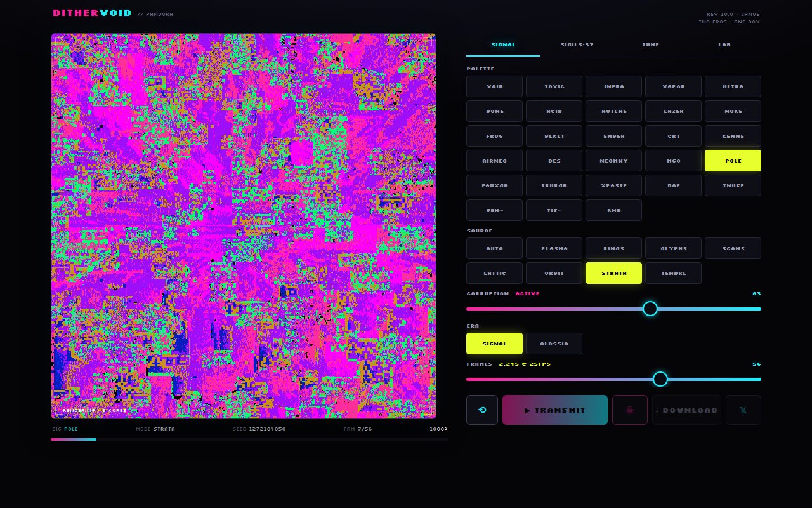Screen dimensions: 812x508
Task: Open the Sigils-37 tab
Action: click(x=577, y=45)
